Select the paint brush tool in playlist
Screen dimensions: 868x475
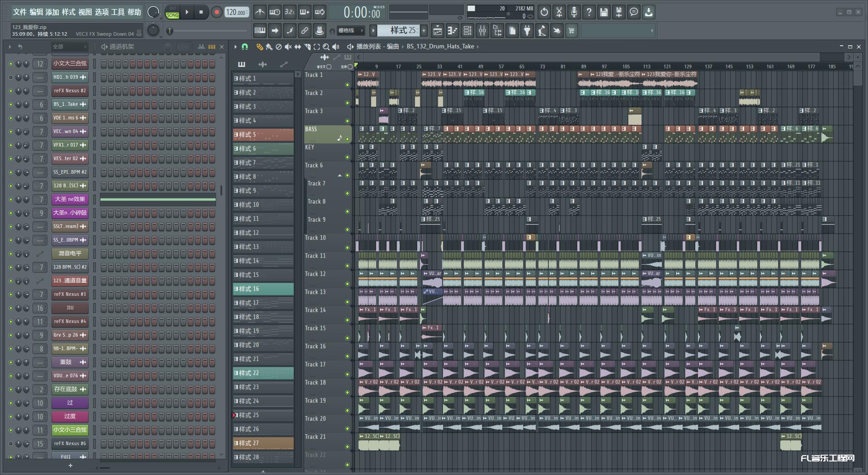point(269,47)
